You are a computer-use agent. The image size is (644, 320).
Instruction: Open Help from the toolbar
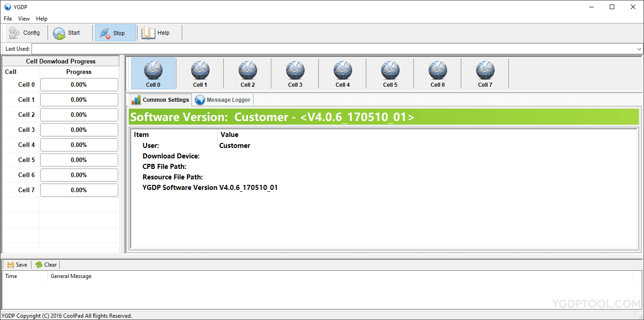coord(157,33)
